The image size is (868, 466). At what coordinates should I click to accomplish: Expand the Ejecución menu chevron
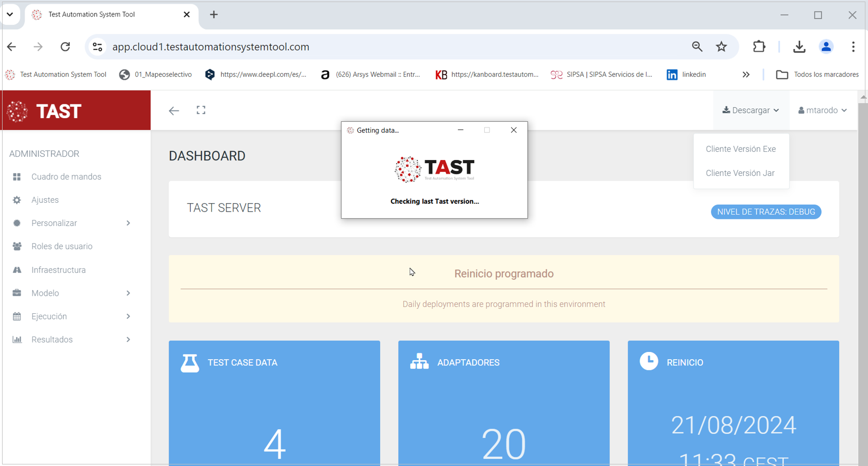[128, 316]
